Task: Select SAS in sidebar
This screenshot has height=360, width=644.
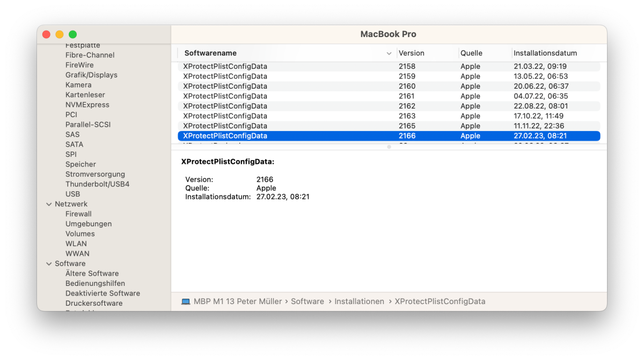Action: [x=72, y=134]
